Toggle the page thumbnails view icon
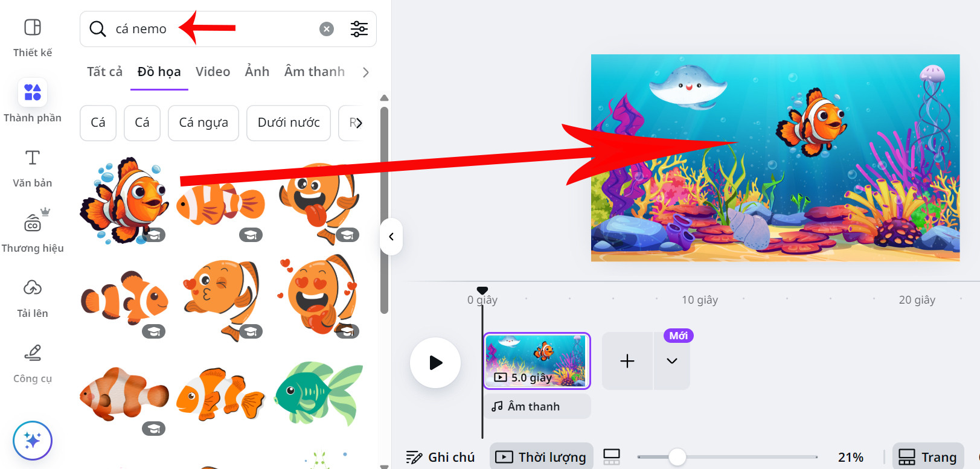Viewport: 980px width, 469px height. pos(612,457)
